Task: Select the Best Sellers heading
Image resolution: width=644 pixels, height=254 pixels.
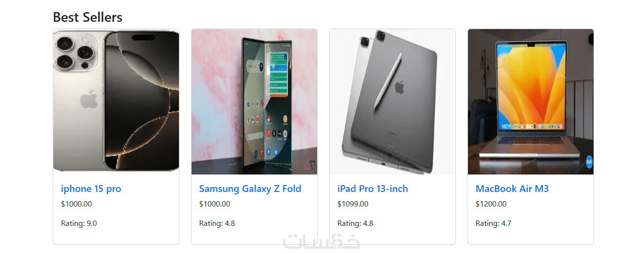Action: pyautogui.click(x=88, y=17)
